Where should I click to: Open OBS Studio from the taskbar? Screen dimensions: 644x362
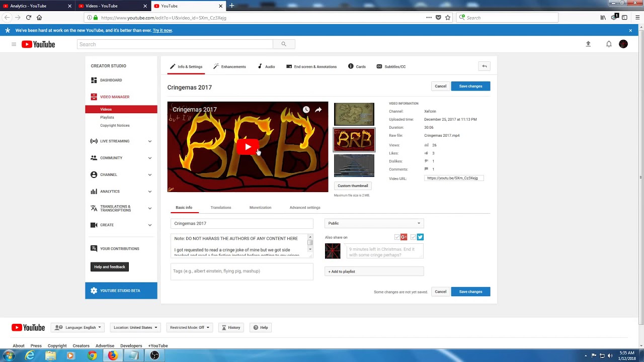(x=154, y=355)
